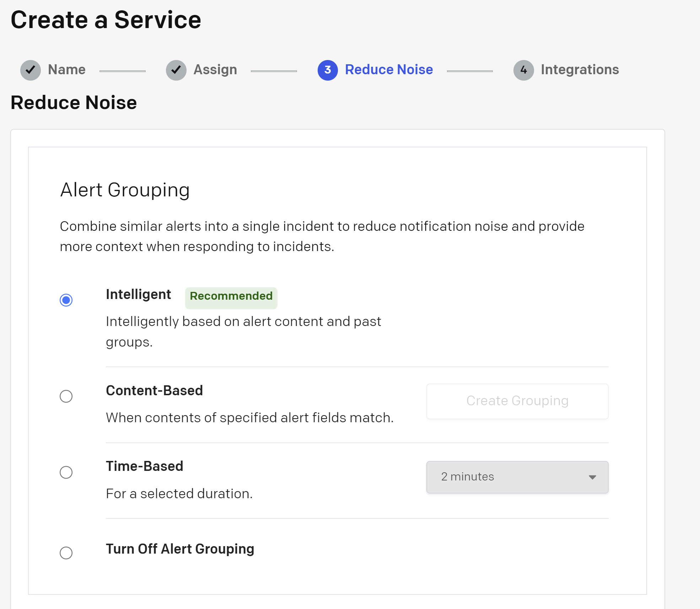Click 'When contents of specified alert fields match.'

point(250,418)
